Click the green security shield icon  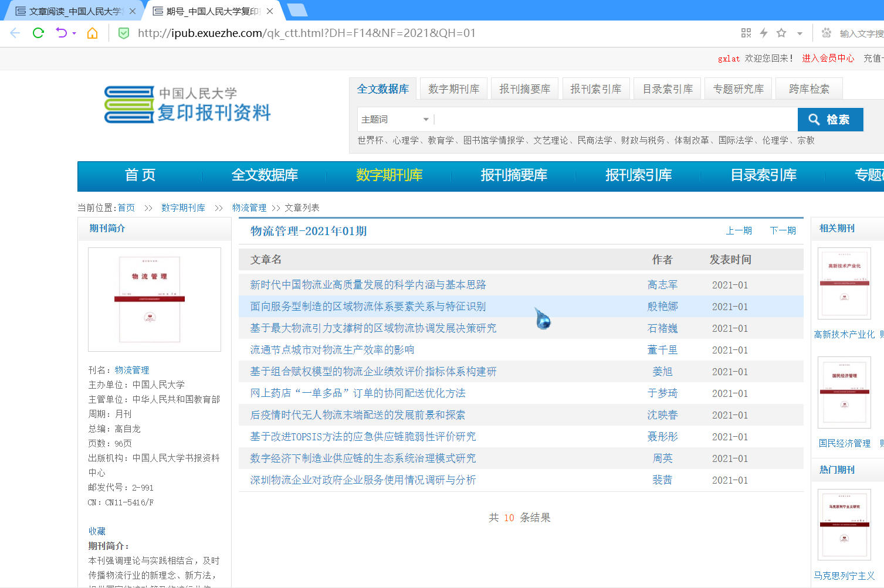(x=124, y=33)
